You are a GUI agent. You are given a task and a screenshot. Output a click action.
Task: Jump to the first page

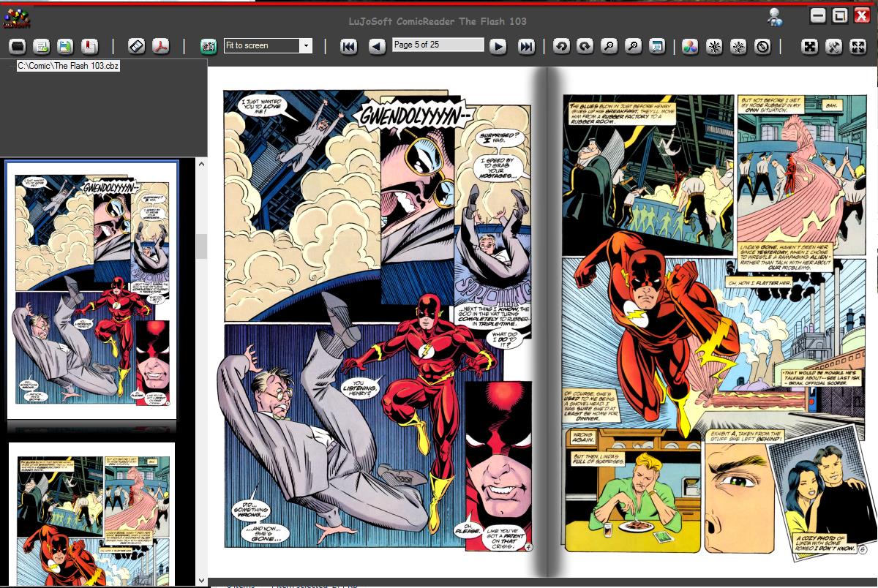click(x=349, y=46)
